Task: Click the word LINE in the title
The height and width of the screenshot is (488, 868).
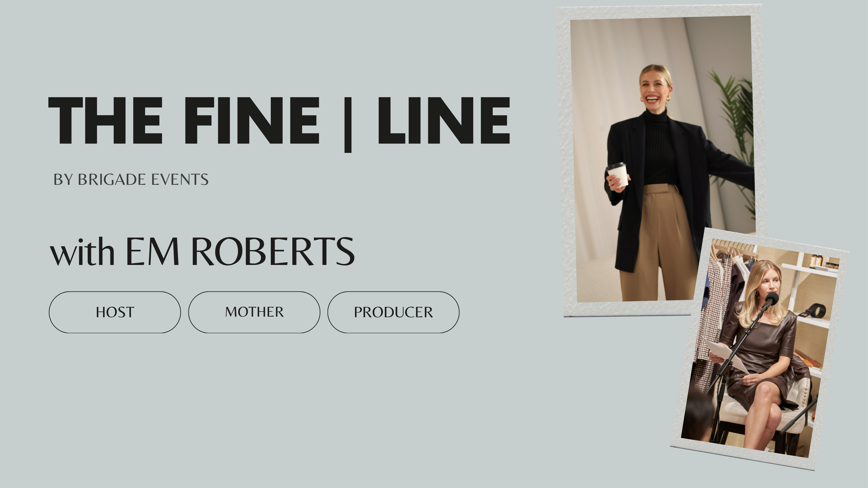Action: pyautogui.click(x=444, y=121)
